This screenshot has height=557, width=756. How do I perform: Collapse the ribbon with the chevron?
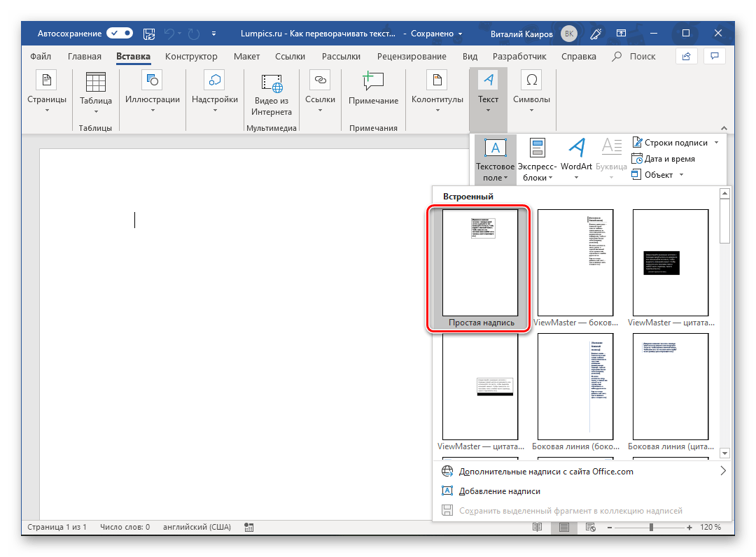pos(724,128)
